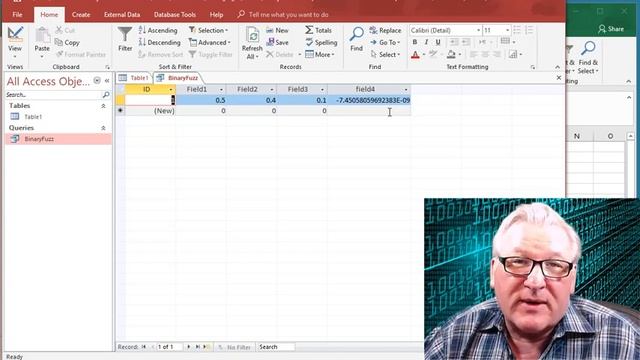This screenshot has width=640, height=360.
Task: Click the navigation pane Search box
Action: point(54,95)
